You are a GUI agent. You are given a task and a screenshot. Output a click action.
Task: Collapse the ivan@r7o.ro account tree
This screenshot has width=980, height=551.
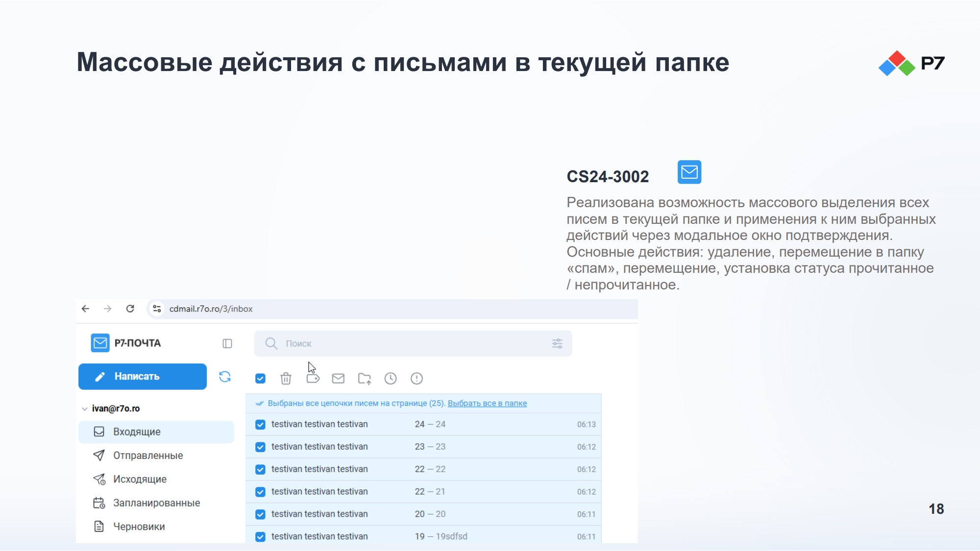pyautogui.click(x=85, y=408)
